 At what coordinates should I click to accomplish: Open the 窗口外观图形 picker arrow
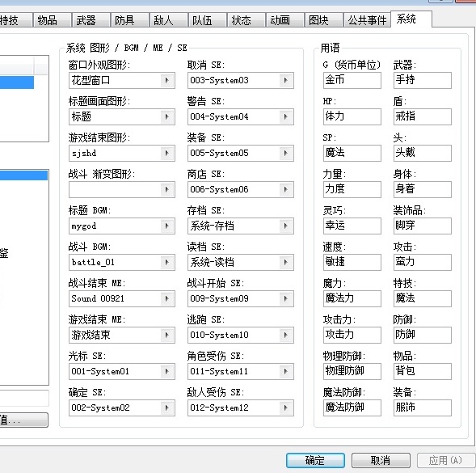[x=166, y=81]
